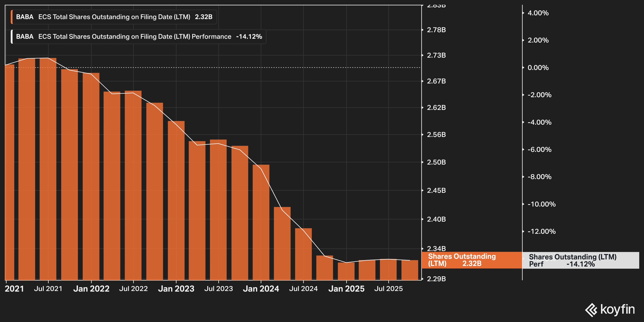Select the BABA Shares Outstanding 2.32B legend entry
644x322 pixels.
(114, 17)
